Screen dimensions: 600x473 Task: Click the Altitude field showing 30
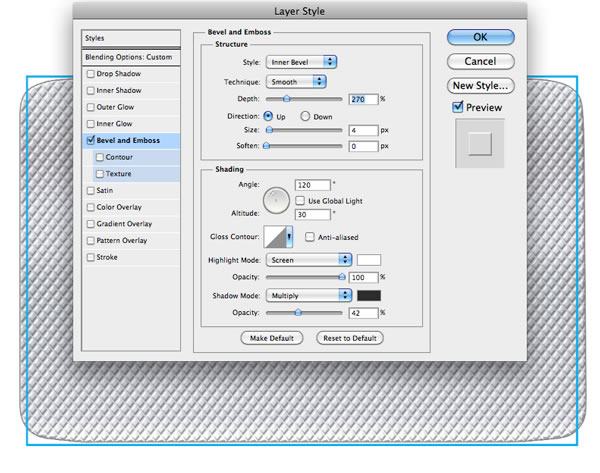[x=313, y=215]
